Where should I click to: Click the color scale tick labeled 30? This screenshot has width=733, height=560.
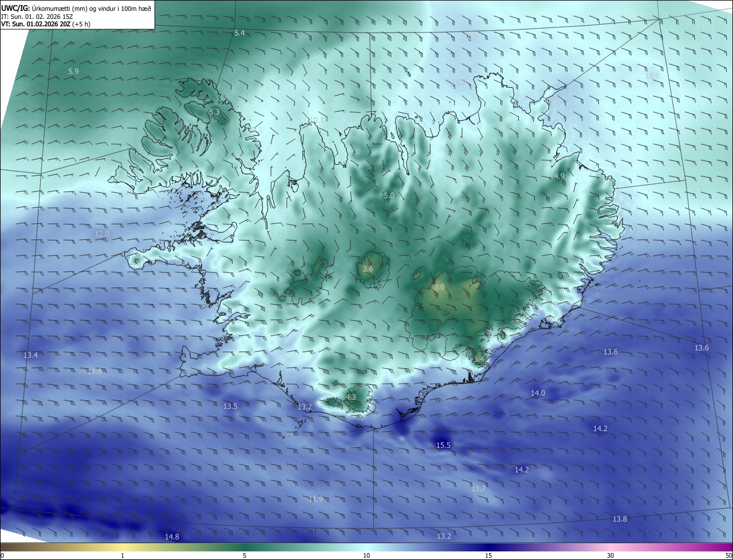(x=610, y=555)
